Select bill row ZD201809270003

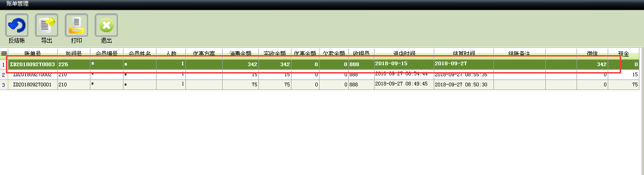[x=323, y=64]
